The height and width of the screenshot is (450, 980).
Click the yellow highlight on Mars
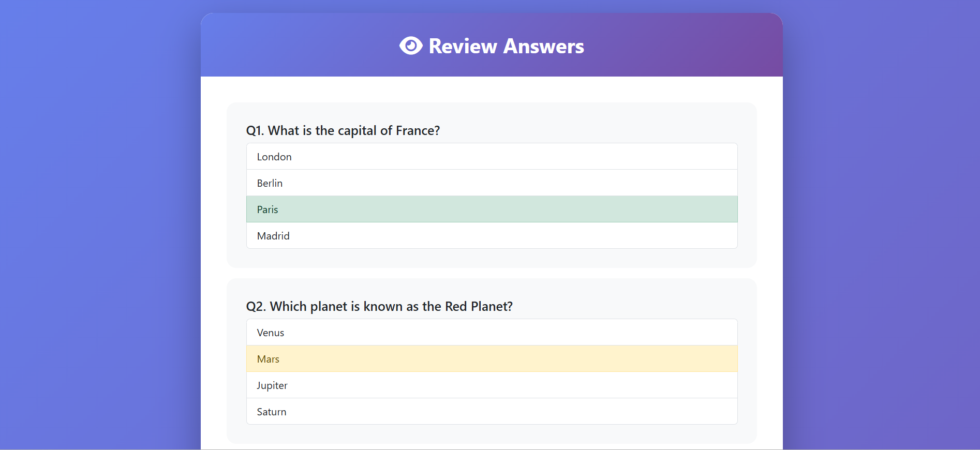click(569, 359)
